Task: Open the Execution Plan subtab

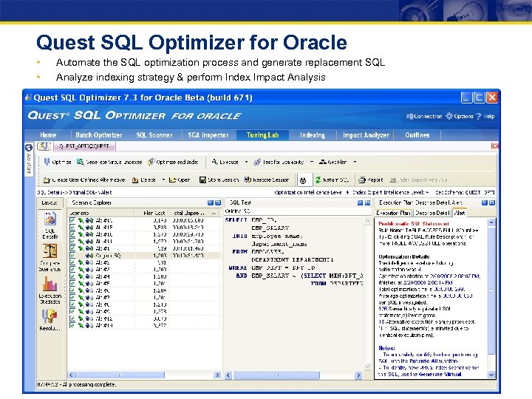Action: 393,213
